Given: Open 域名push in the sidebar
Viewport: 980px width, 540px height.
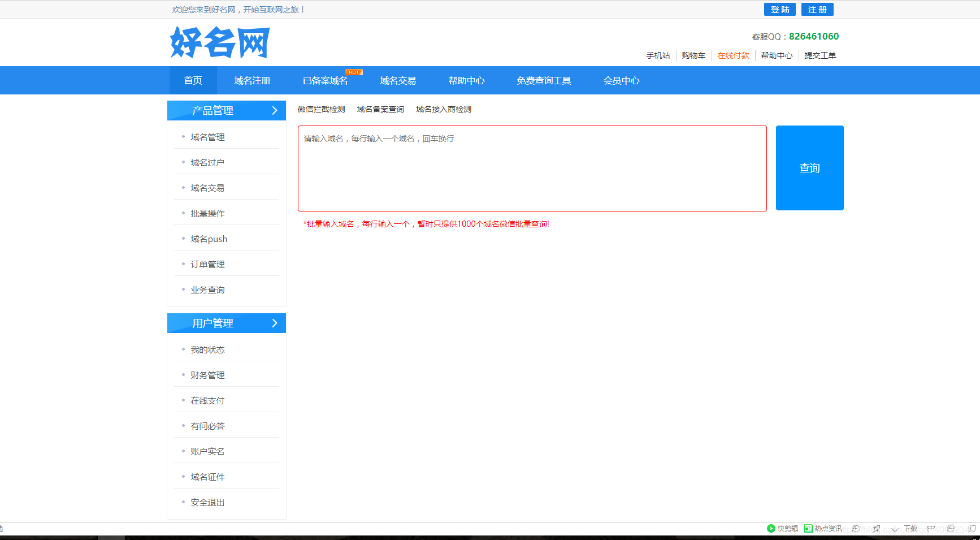Looking at the screenshot, I should [209, 239].
